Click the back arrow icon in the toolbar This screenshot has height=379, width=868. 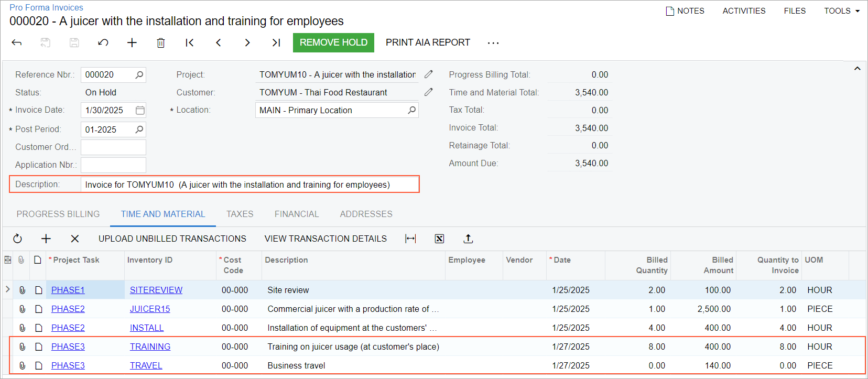pyautogui.click(x=17, y=42)
